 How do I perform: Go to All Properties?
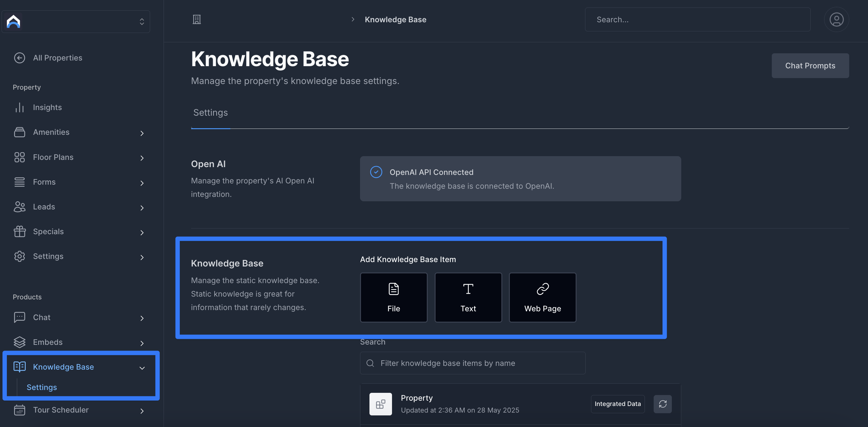pos(58,58)
